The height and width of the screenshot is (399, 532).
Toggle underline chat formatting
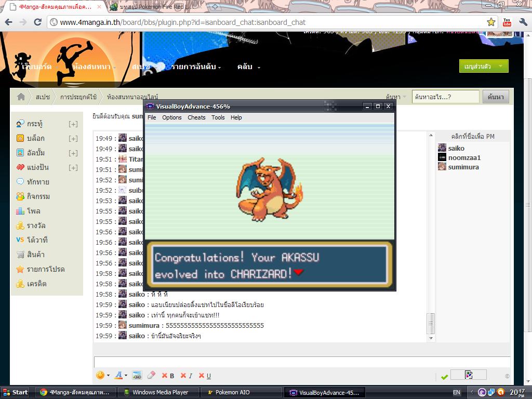[x=205, y=376]
